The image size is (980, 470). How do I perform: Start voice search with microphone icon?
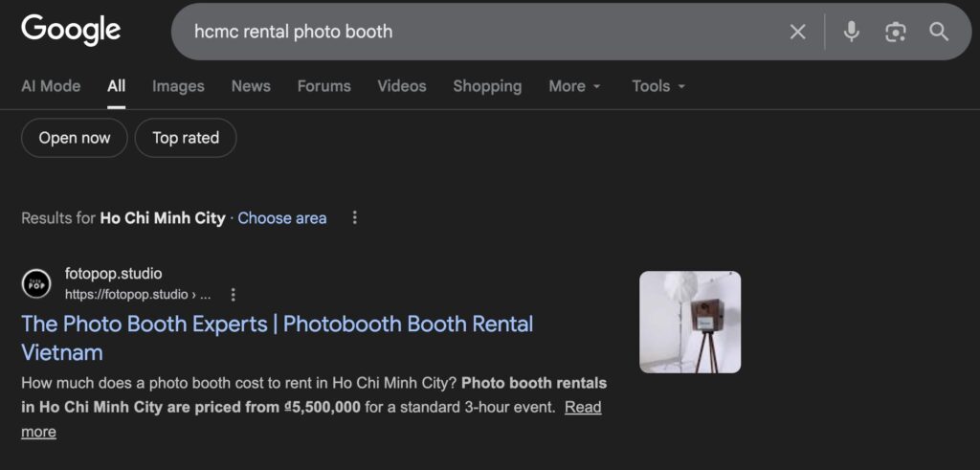[851, 32]
